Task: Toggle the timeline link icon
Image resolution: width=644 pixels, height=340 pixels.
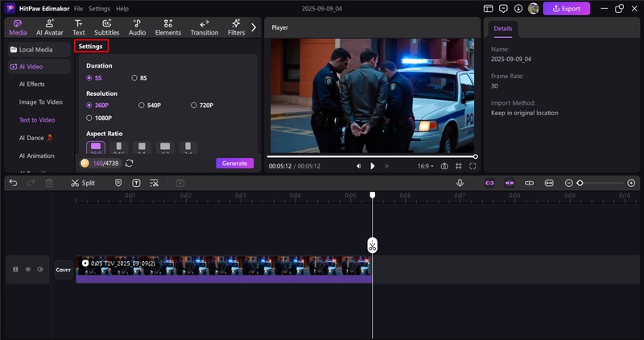Action: tap(489, 183)
